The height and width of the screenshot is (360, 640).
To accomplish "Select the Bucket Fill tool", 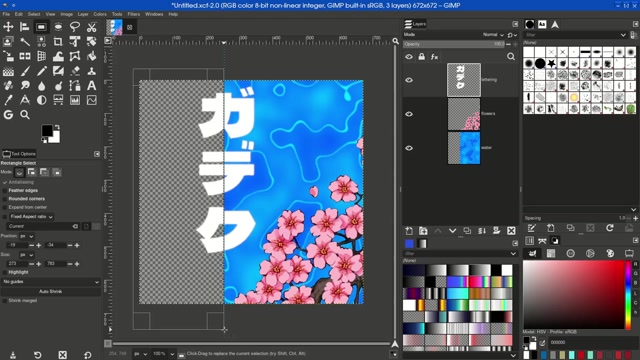I will coord(91,56).
